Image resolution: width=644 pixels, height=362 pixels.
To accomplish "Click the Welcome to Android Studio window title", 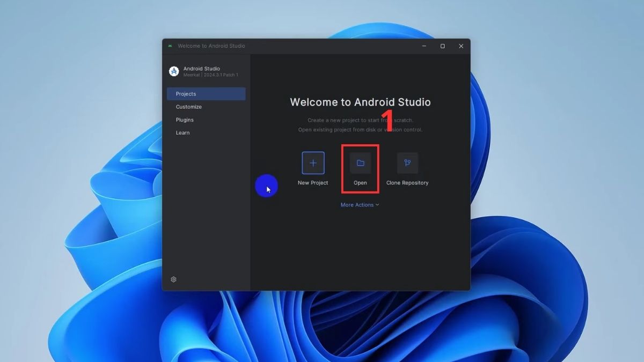I will pos(211,46).
